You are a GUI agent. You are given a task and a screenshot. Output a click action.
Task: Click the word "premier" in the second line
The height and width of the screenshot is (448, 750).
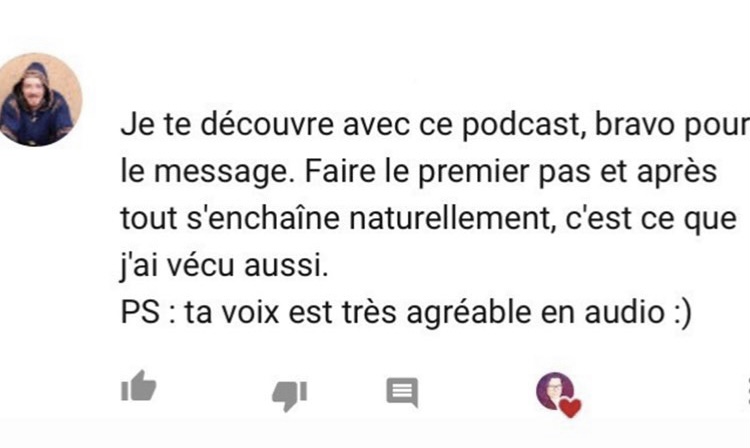474,172
